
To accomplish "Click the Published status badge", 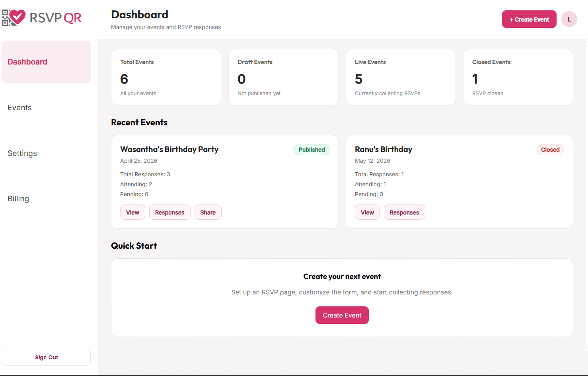I will [x=312, y=149].
